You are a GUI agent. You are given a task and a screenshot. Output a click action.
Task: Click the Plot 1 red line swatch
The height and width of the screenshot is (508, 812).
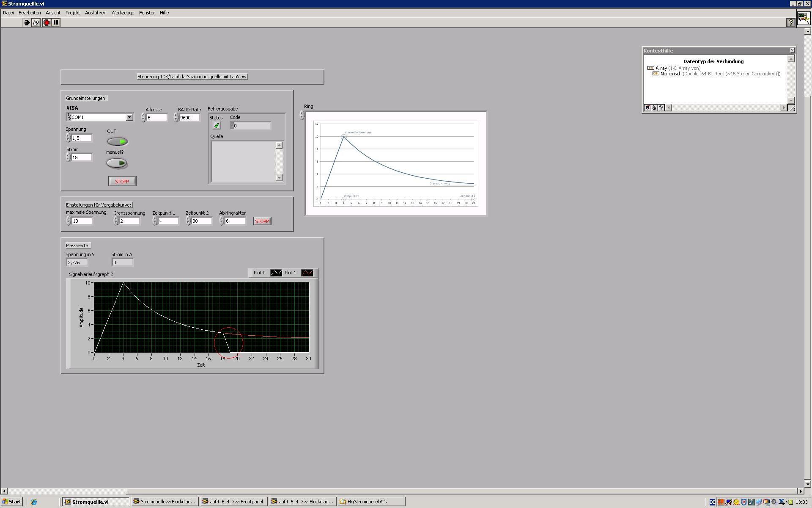[307, 273]
